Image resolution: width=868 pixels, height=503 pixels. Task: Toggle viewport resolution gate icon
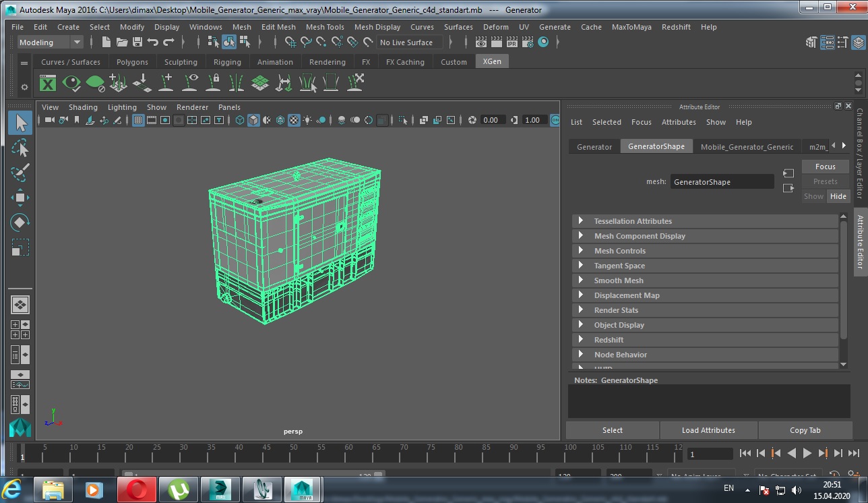(165, 120)
